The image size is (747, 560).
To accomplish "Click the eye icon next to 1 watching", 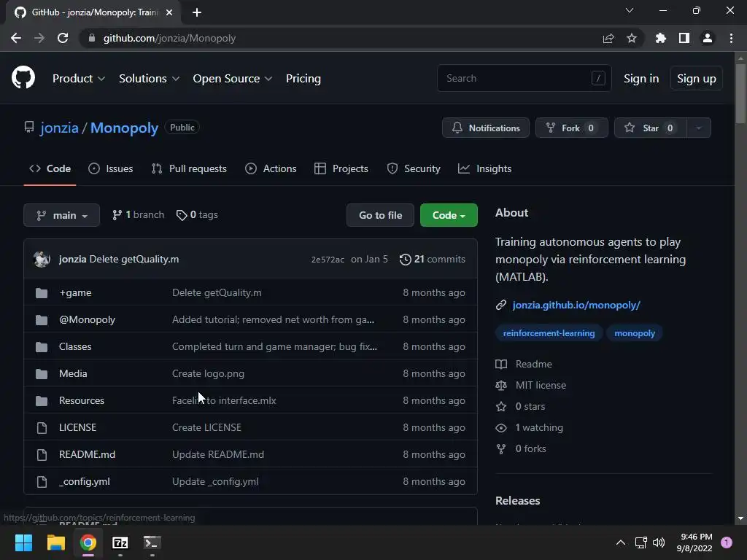I will point(501,427).
